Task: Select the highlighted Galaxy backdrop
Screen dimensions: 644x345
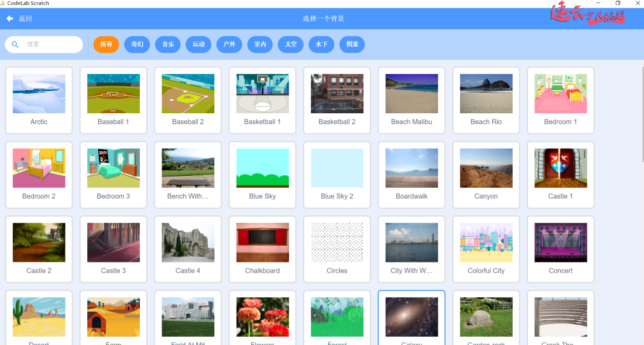Action: [x=411, y=317]
